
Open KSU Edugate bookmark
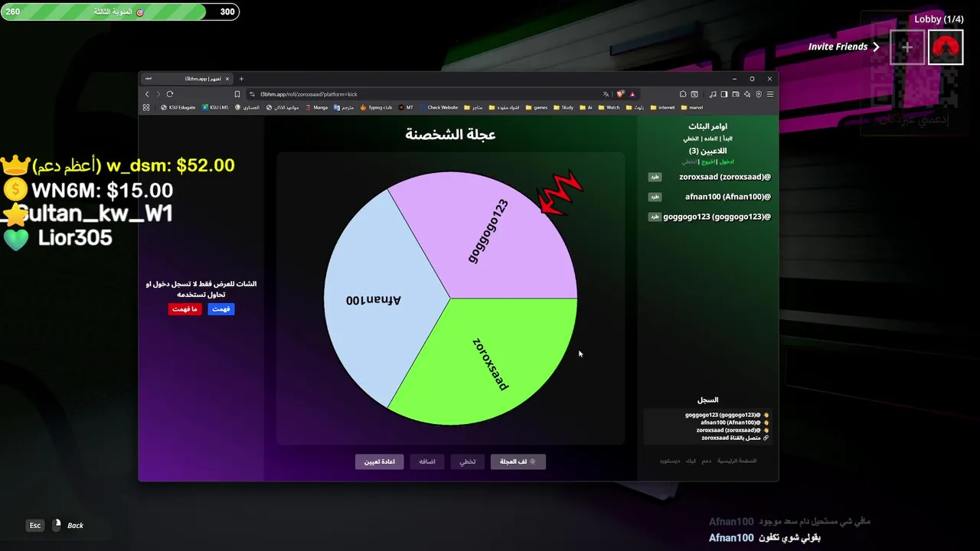click(178, 107)
